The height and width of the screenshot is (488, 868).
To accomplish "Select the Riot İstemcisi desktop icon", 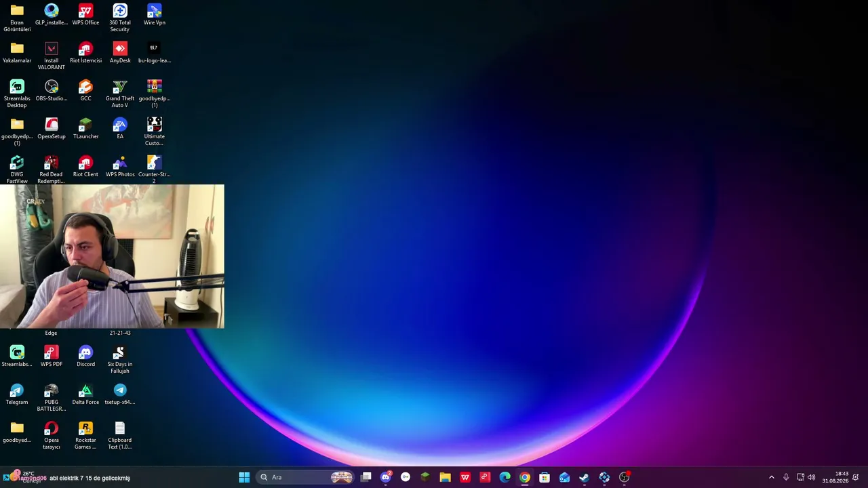I will (x=85, y=53).
